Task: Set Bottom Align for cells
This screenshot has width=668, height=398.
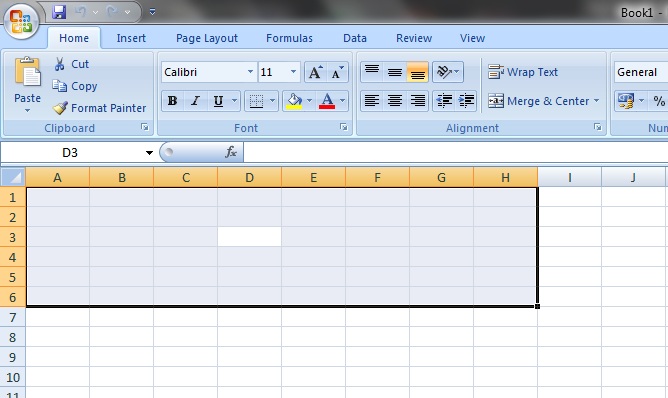Action: tap(418, 72)
